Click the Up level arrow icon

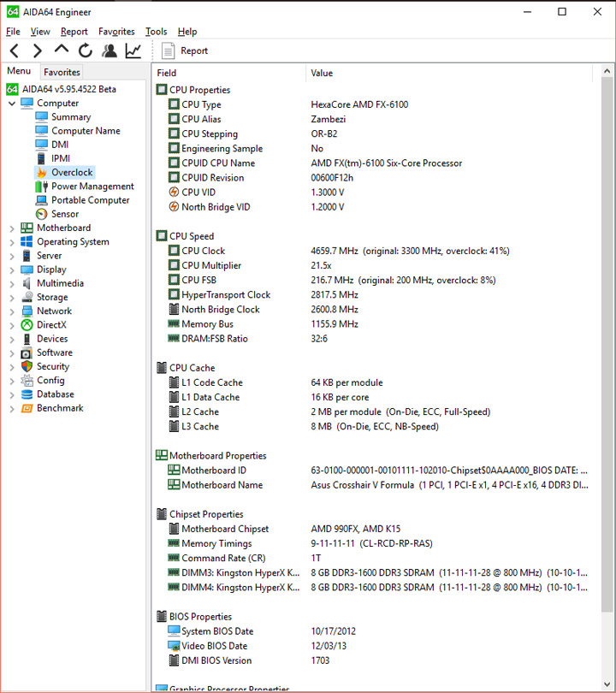tap(62, 49)
